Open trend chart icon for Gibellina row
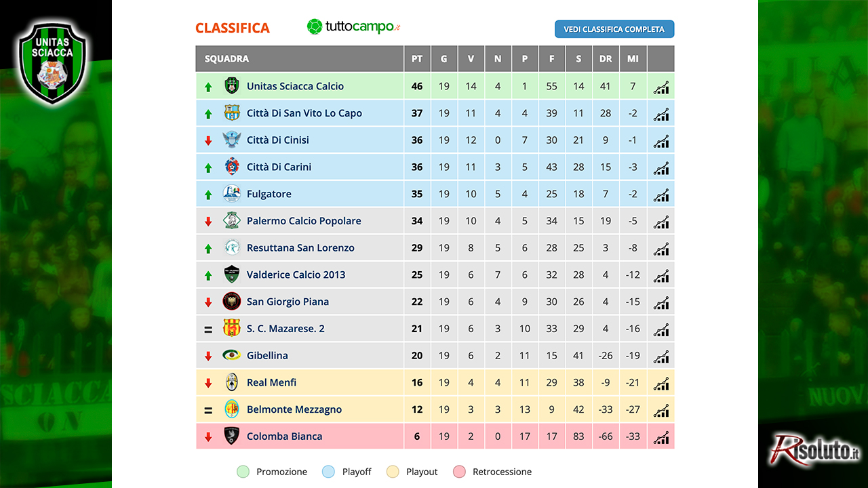Screen dimensions: 868x488 (661, 357)
